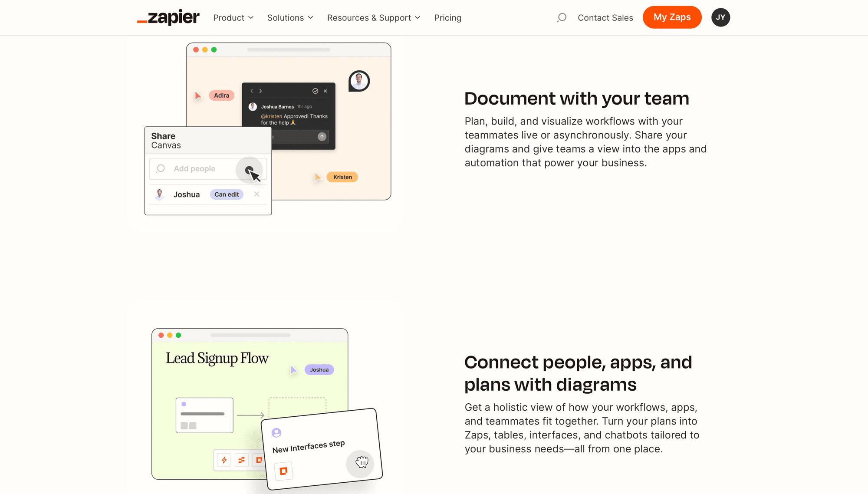Remove Joshua with the X icon

coord(256,194)
